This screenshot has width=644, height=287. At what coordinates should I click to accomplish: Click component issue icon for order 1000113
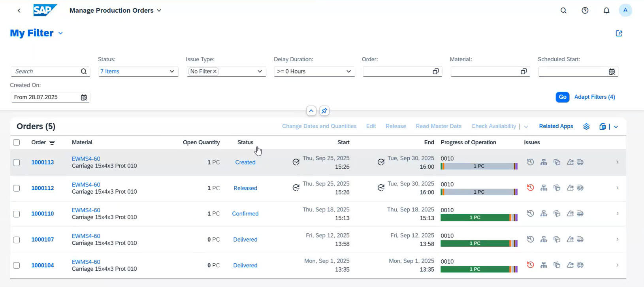[x=544, y=162]
